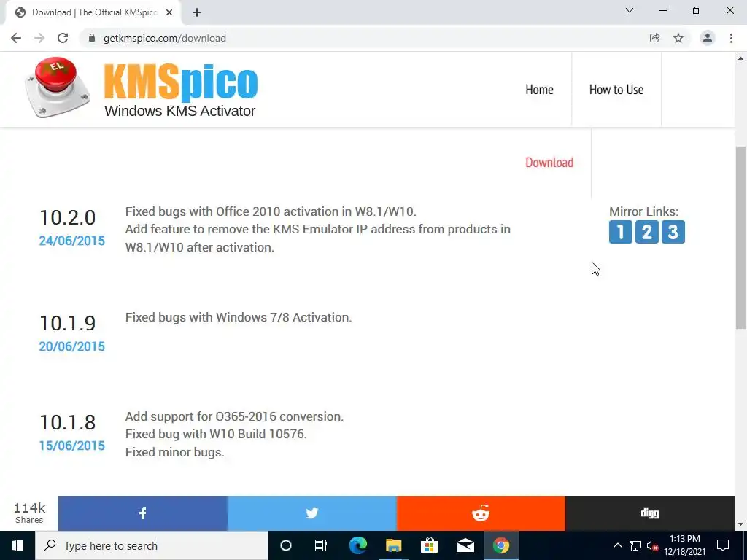Click the scrollbar up arrow
Screen dimensions: 747x560
point(741,58)
